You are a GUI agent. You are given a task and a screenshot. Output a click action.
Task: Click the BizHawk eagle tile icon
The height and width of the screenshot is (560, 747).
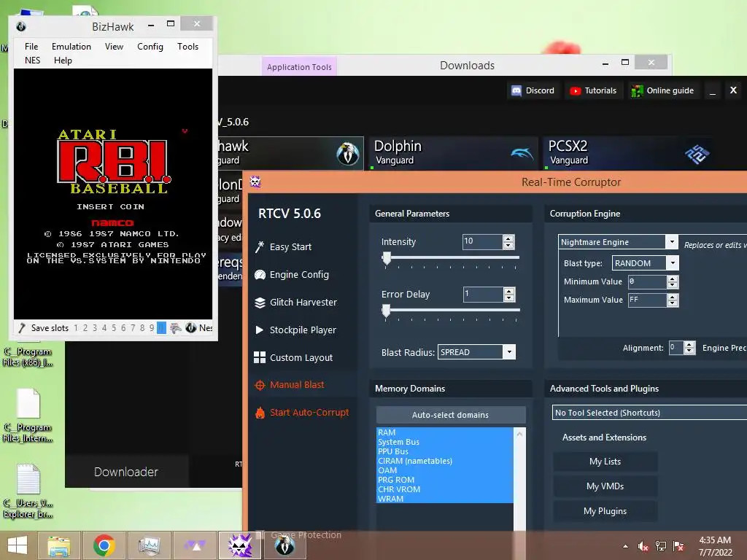(348, 153)
